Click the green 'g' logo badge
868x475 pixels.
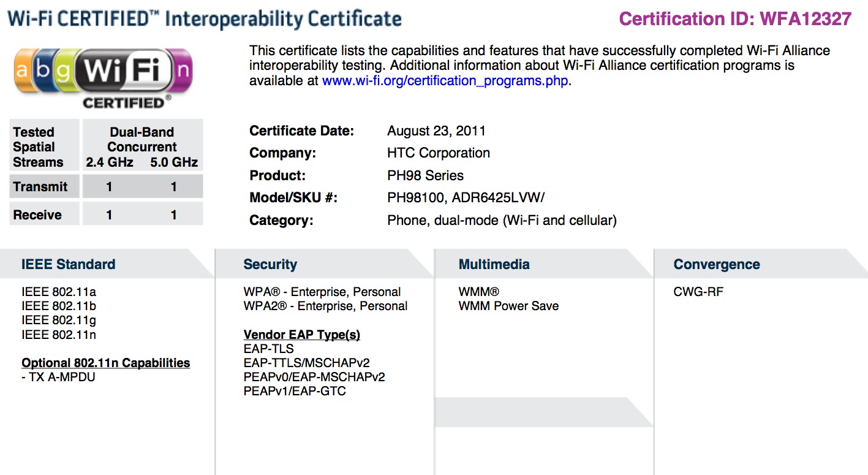pyautogui.click(x=64, y=69)
